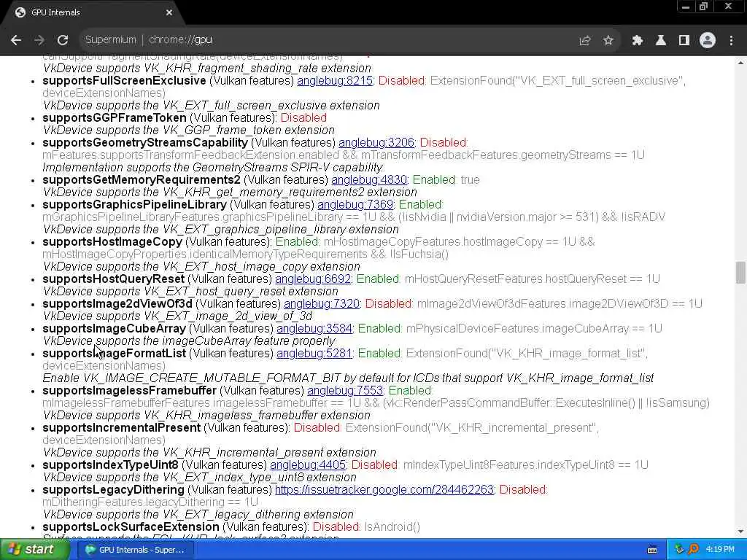
Task: Click the supportsIncrementalPresent feature name
Action: (122, 427)
